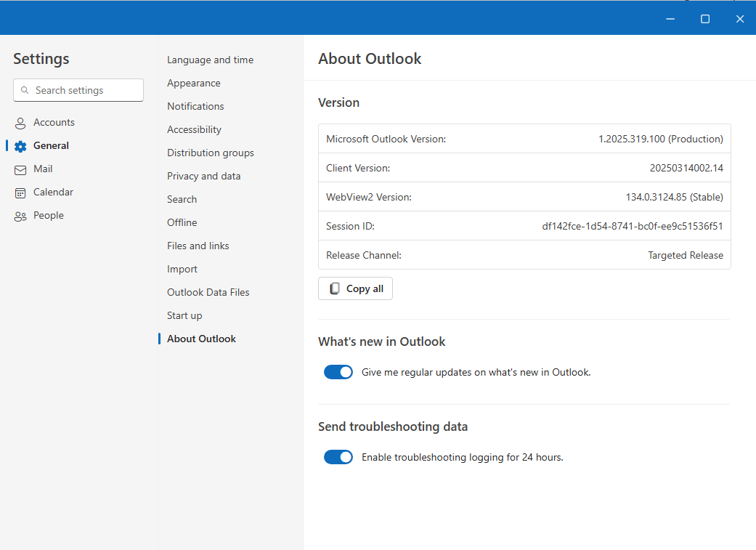Disable troubleshooting logging for 24 hours toggle

338,457
